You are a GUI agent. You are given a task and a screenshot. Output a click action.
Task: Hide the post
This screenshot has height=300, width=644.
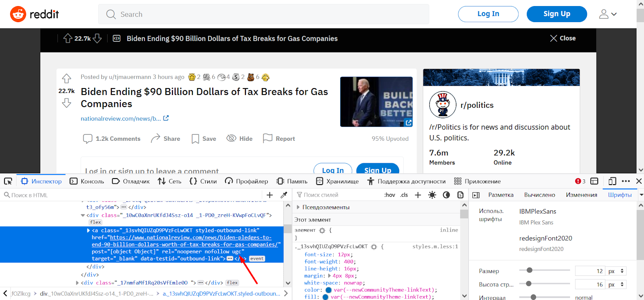pos(239,139)
